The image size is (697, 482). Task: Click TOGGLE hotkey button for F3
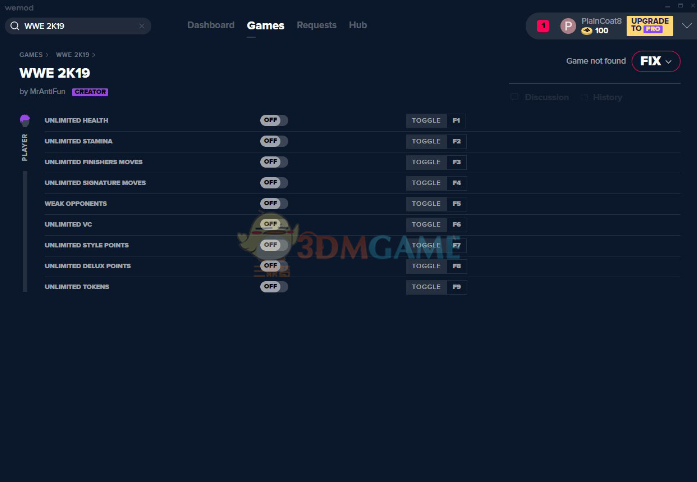[x=426, y=162]
